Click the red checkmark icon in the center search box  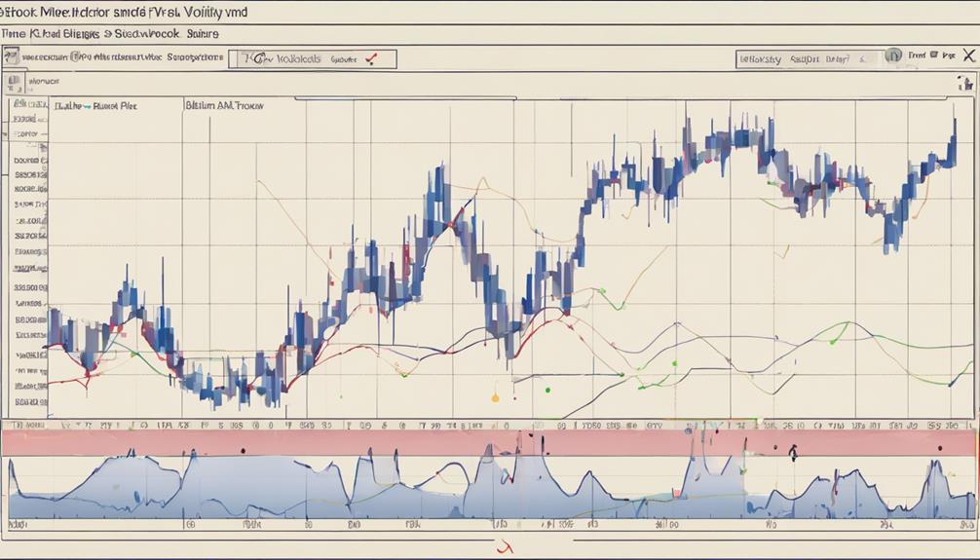tap(371, 59)
